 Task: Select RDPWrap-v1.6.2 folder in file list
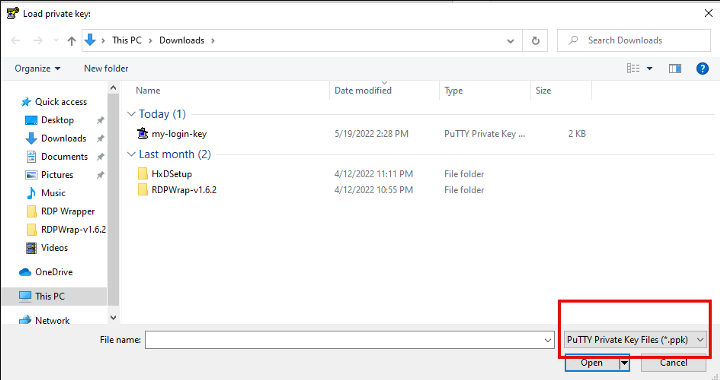tap(184, 190)
